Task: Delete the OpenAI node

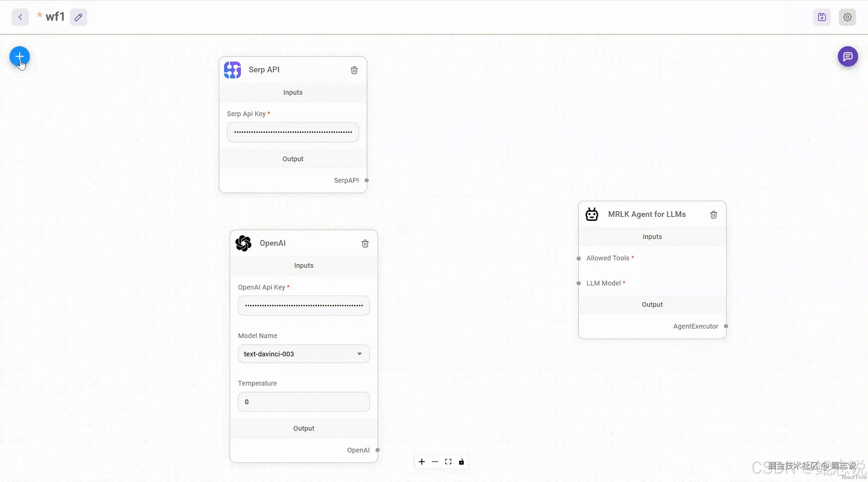Action: tap(365, 243)
